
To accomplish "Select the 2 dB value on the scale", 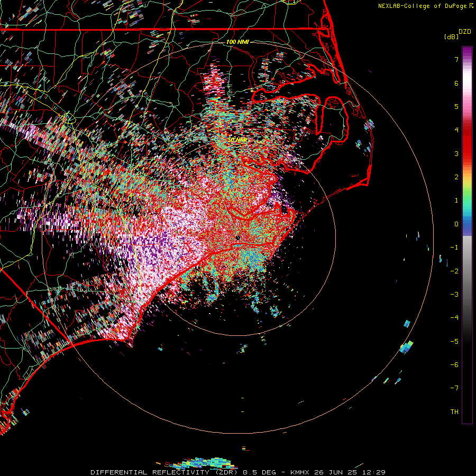I will pyautogui.click(x=456, y=177).
